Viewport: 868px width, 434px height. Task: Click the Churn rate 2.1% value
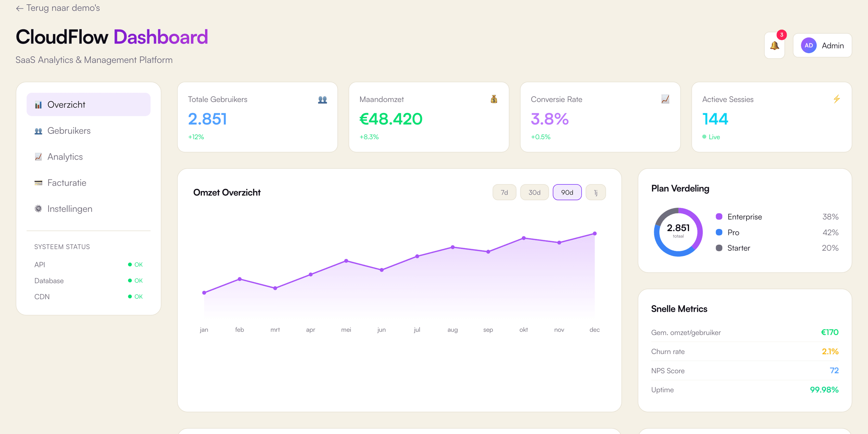[x=830, y=352]
